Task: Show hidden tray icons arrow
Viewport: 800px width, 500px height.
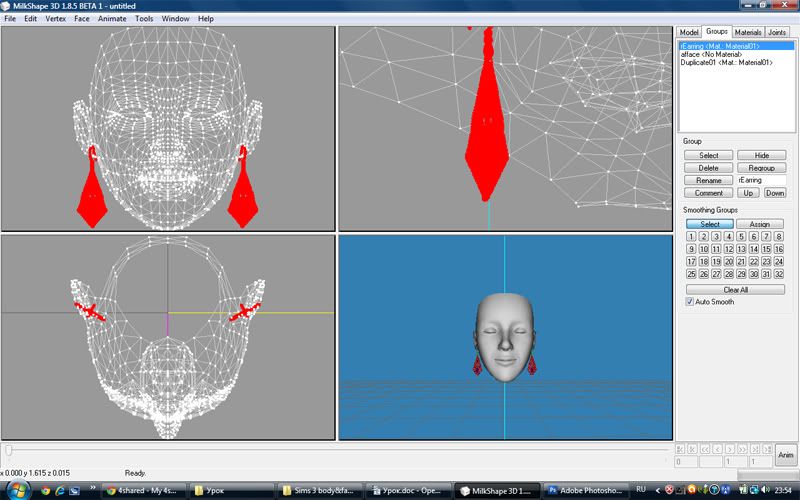Action: pyautogui.click(x=658, y=490)
